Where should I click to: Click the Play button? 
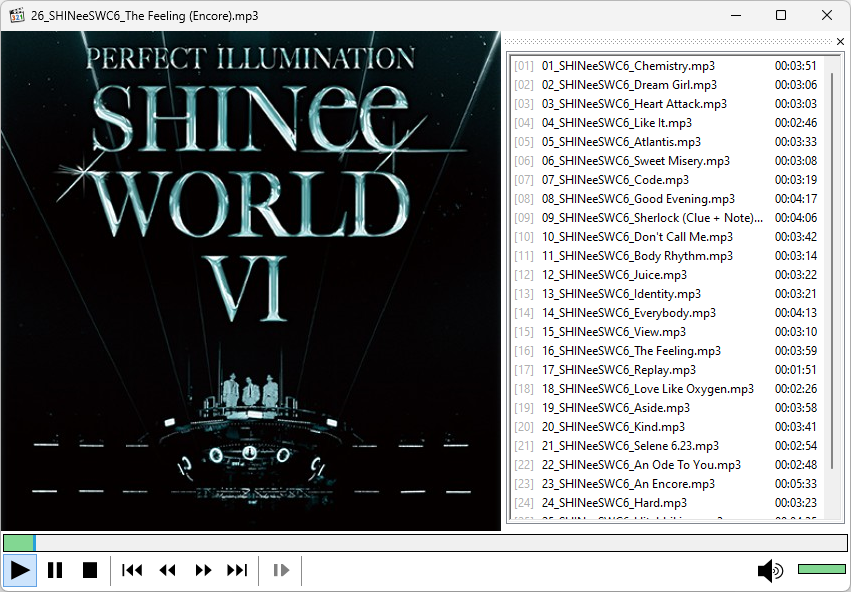click(x=20, y=570)
